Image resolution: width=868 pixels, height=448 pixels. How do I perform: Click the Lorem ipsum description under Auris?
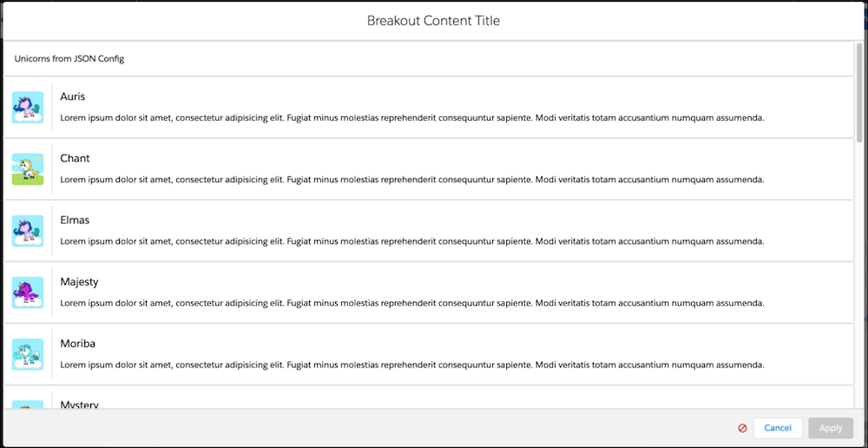(412, 118)
